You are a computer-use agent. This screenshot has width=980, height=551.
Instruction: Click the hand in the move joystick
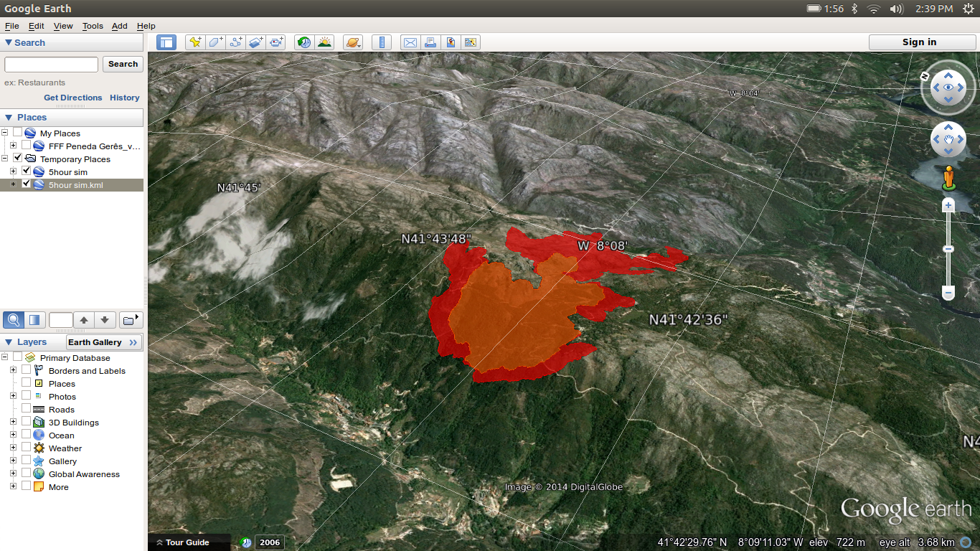[948, 139]
